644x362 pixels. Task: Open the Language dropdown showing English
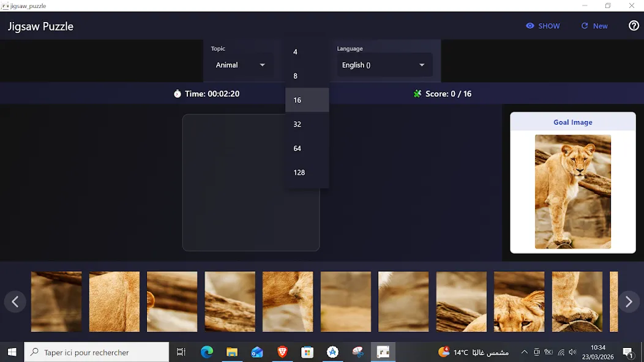tap(384, 65)
